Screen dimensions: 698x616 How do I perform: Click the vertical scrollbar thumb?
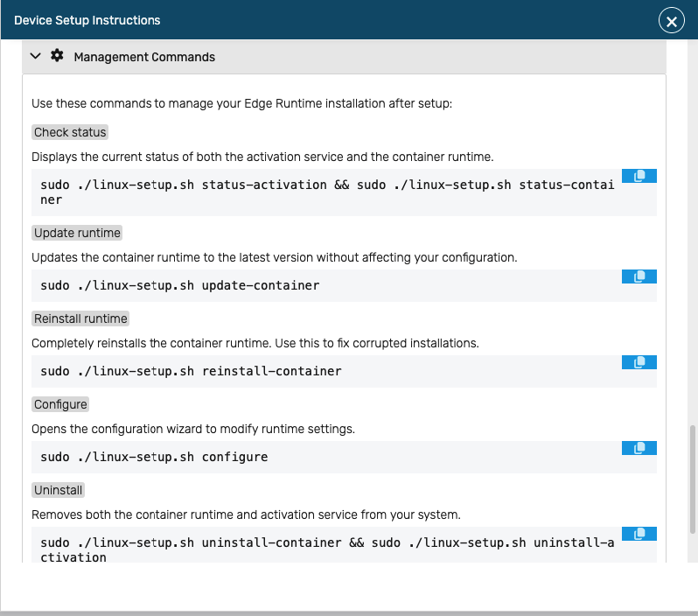tap(693, 478)
